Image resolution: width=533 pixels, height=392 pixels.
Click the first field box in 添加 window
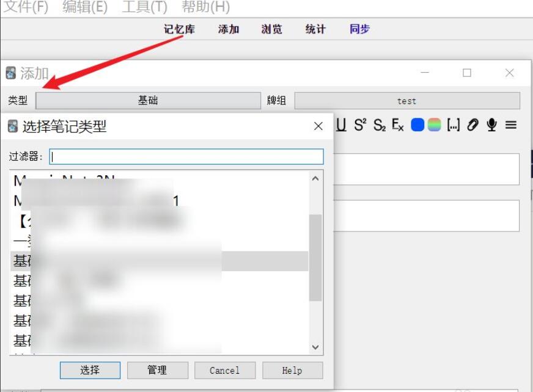[426, 169]
